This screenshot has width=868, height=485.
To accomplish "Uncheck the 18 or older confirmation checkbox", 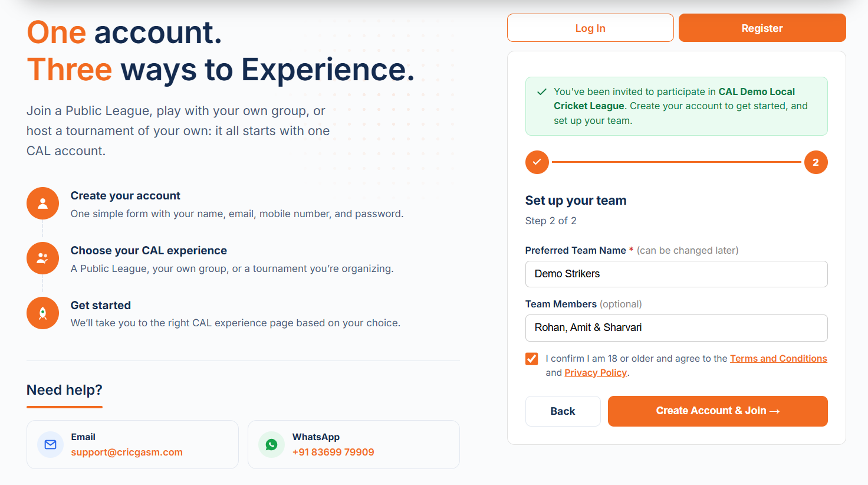I will tap(532, 359).
